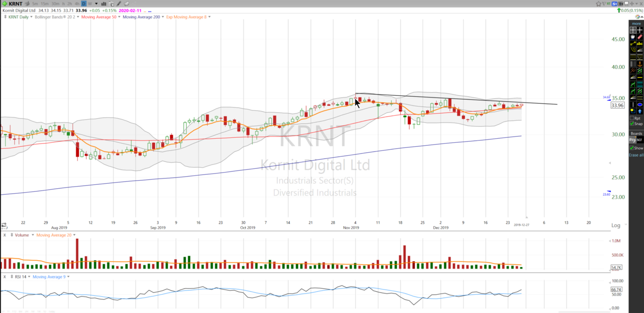Image resolution: width=644 pixels, height=313 pixels.
Task: Open the volume Moving Average 20 dropdown
Action: (74, 235)
